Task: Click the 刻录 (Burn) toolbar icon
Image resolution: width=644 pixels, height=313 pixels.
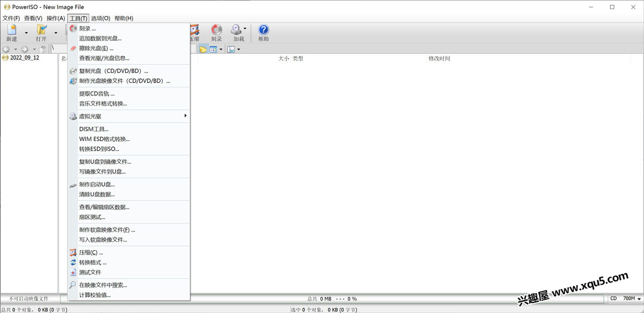Action: 216,30
